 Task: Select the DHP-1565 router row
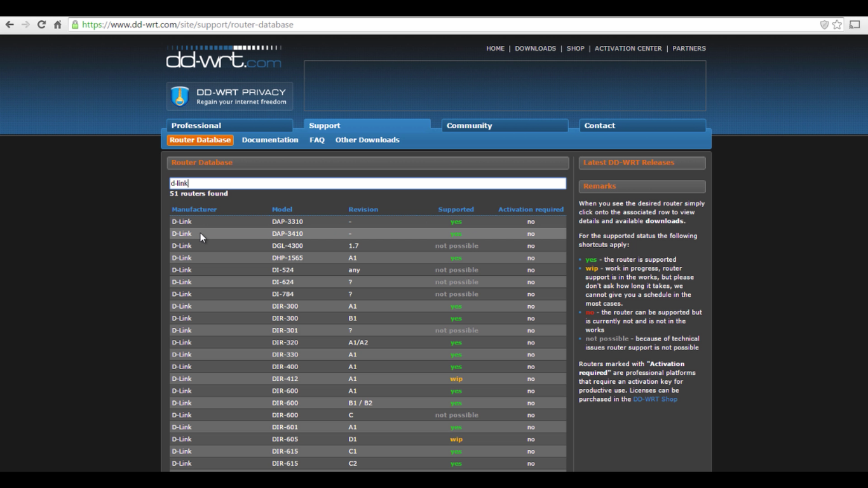[x=367, y=258]
